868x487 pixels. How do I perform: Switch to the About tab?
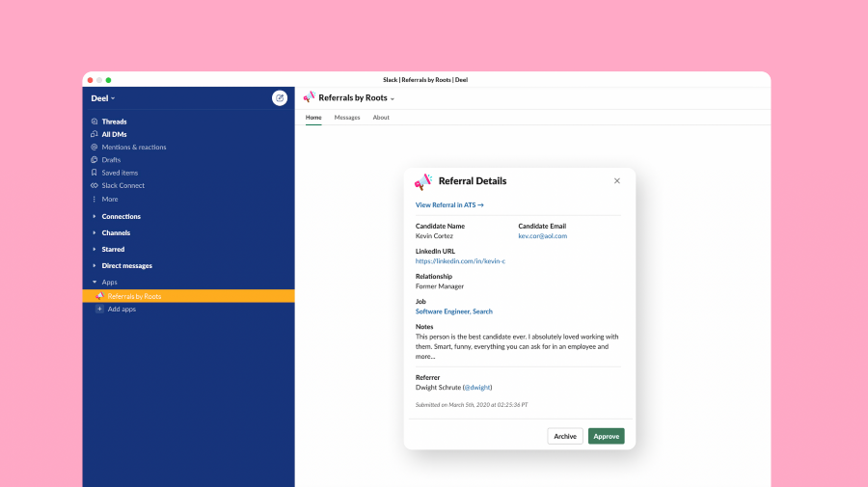tap(381, 118)
